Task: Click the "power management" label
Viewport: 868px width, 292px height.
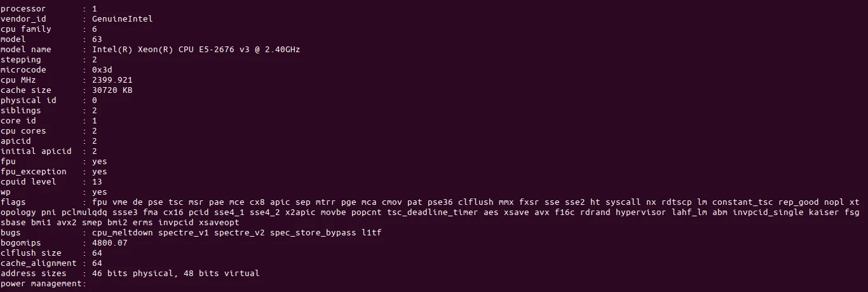Action: point(41,284)
